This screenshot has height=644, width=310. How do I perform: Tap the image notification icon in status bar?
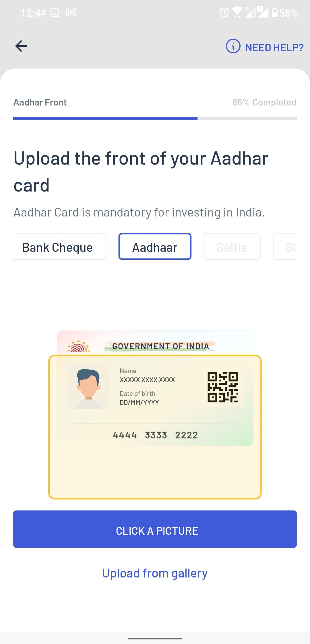(x=55, y=13)
